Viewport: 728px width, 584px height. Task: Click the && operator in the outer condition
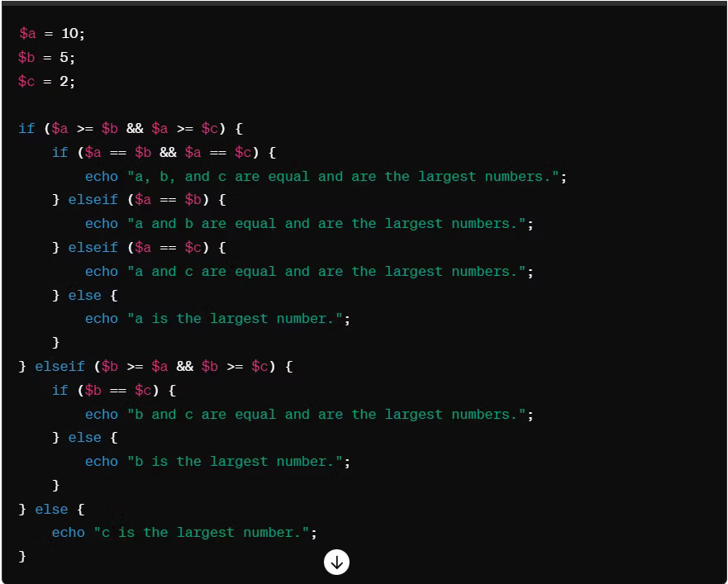click(x=134, y=128)
